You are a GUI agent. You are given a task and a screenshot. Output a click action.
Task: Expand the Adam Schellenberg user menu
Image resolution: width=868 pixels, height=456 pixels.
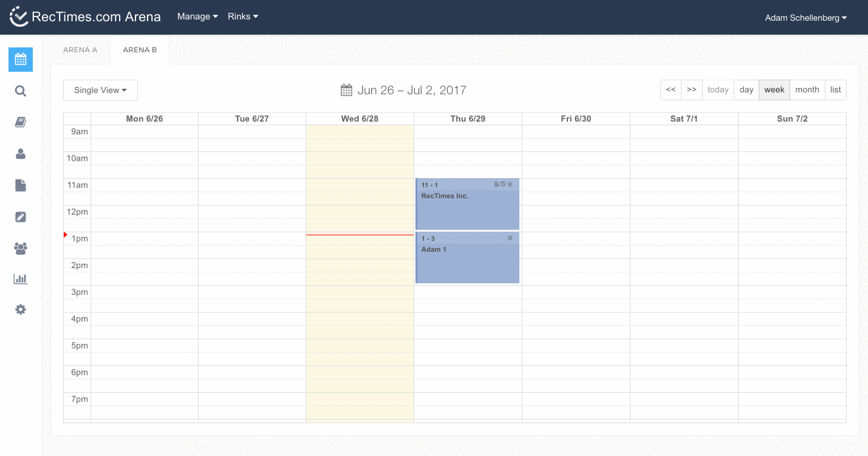point(805,18)
